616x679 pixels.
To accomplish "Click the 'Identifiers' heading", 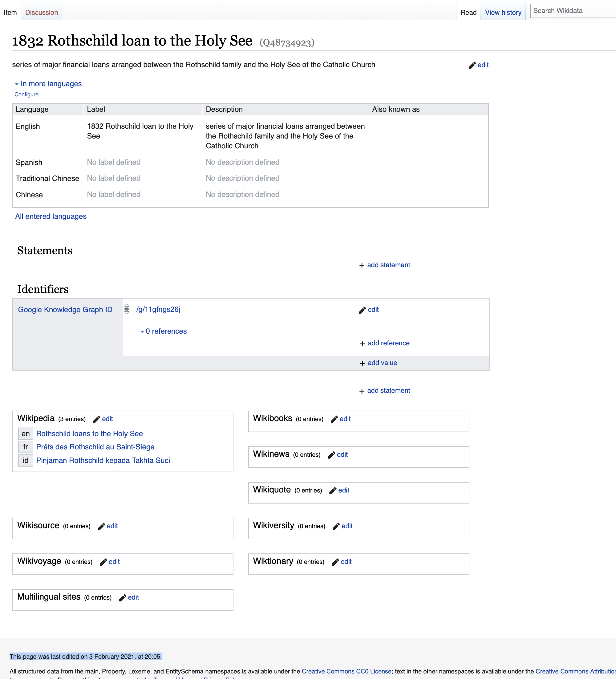I will [43, 289].
